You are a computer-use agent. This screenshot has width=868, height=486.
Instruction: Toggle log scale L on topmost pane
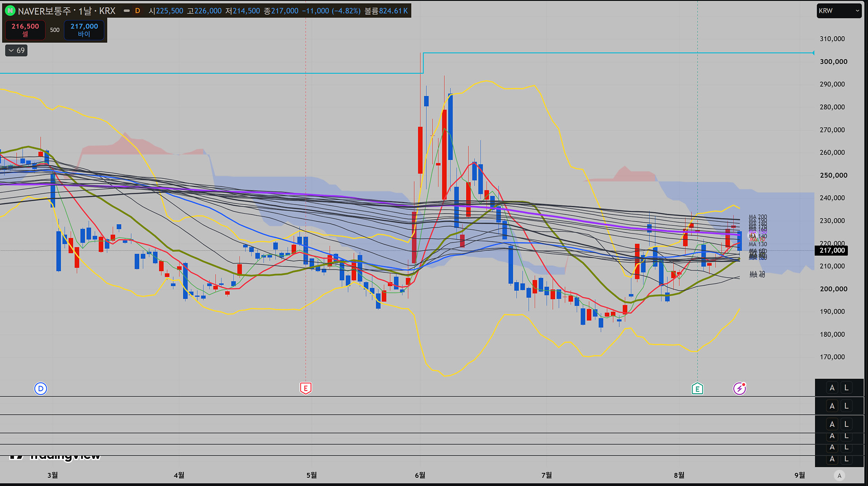(x=846, y=388)
